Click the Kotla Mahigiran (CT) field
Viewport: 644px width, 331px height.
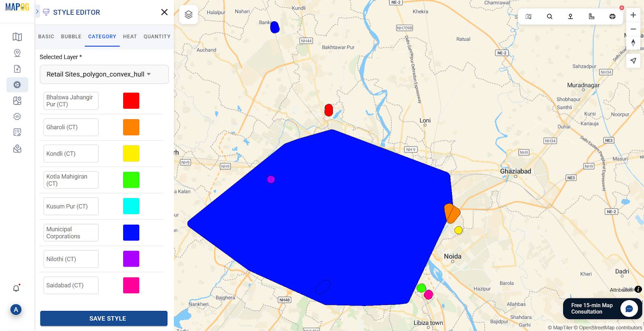coord(71,180)
